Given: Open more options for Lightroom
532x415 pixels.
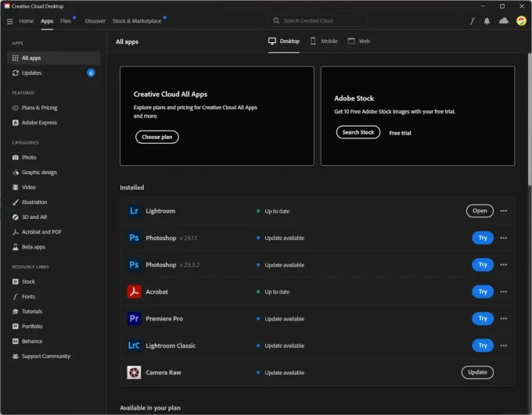Looking at the screenshot, I should pos(503,211).
